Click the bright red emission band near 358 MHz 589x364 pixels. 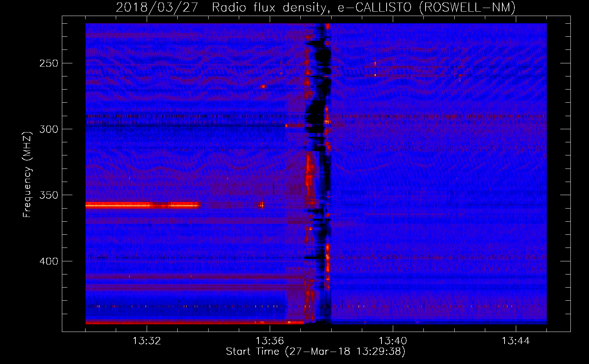point(143,205)
